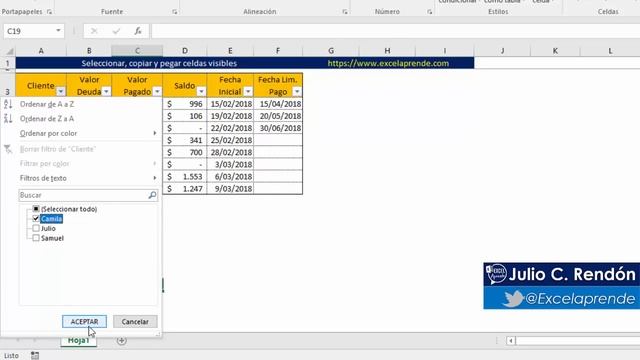Click the filter menu resize grip
640x360 pixels.
point(158,334)
